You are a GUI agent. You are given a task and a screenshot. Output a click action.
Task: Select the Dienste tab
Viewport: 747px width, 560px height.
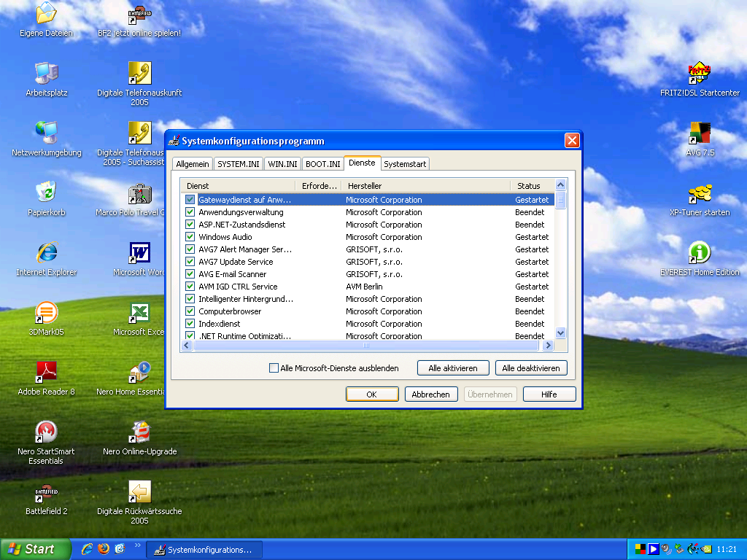coord(362,163)
